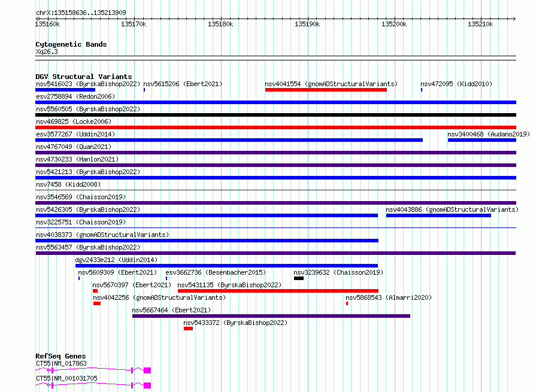Click the nsv7458 (Kidd2008) label
This screenshot has height=392, width=533.
[68, 184]
